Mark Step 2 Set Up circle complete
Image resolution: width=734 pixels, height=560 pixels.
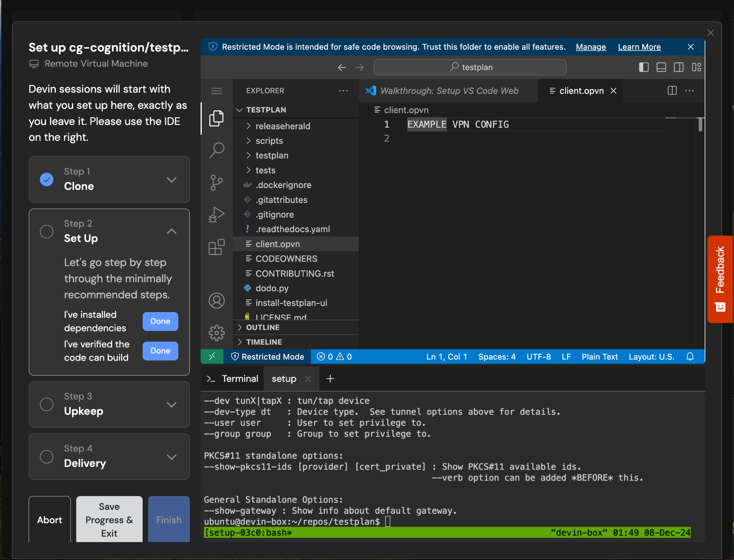[47, 231]
